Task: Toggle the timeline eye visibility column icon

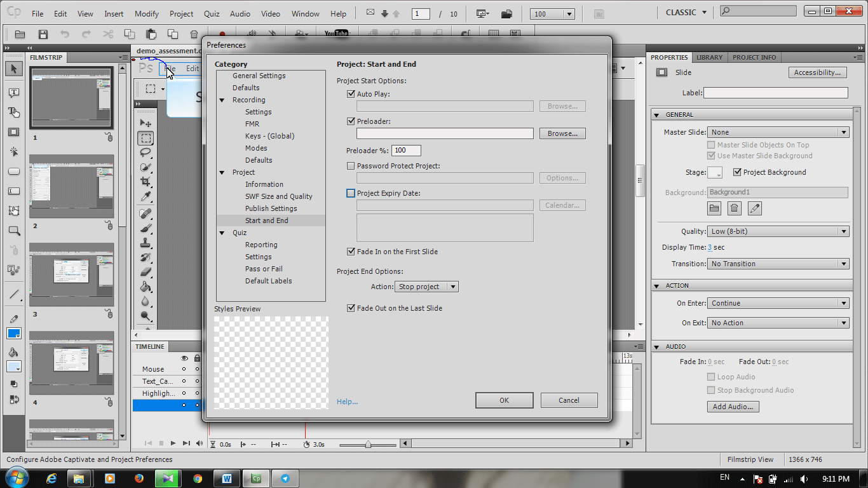Action: tap(184, 358)
